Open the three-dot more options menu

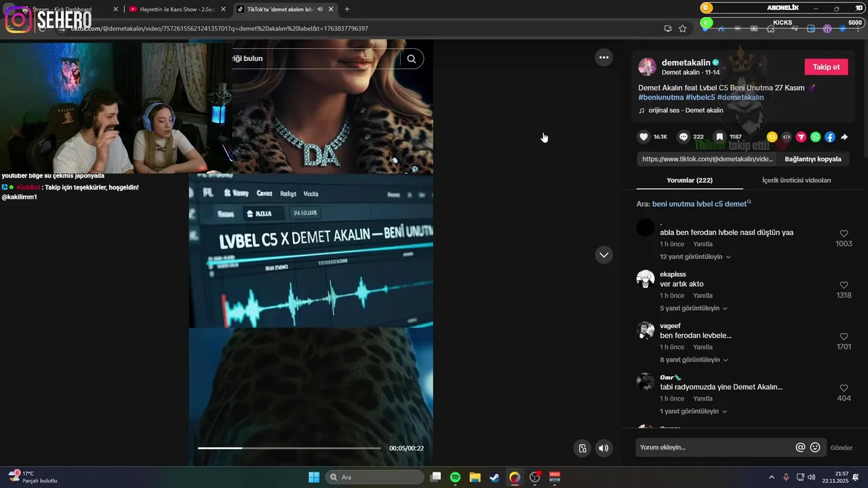coord(604,58)
